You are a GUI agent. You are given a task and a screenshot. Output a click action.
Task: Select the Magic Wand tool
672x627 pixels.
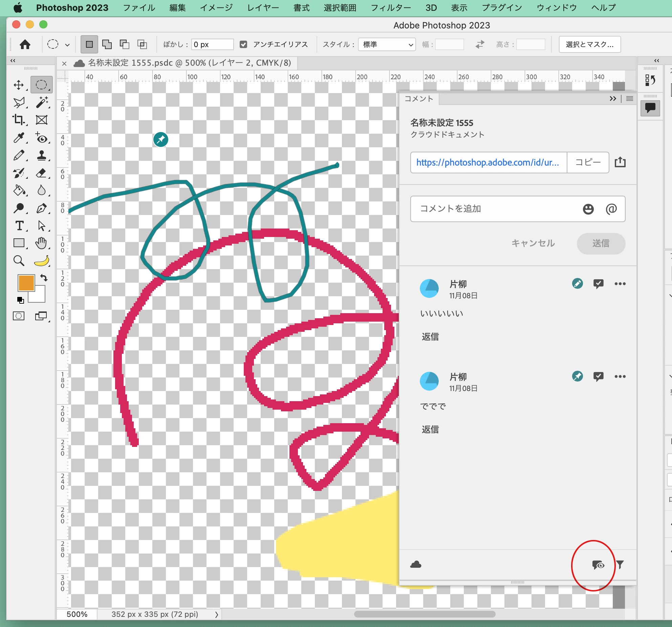pyautogui.click(x=42, y=102)
